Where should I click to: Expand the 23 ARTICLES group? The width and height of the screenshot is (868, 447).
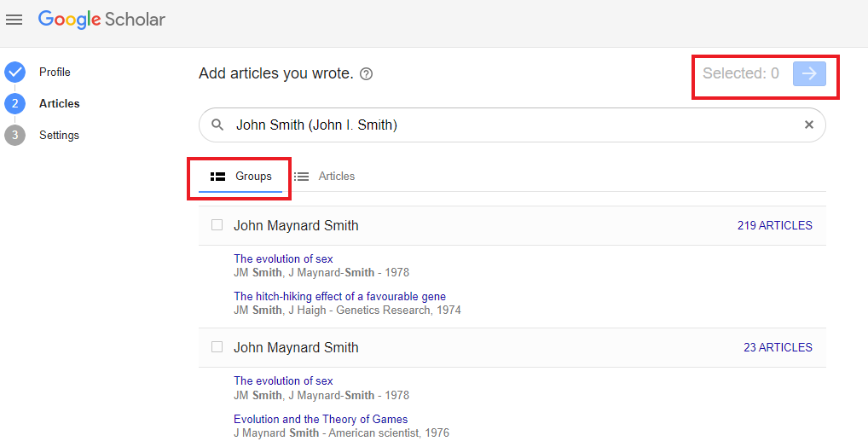coord(778,347)
